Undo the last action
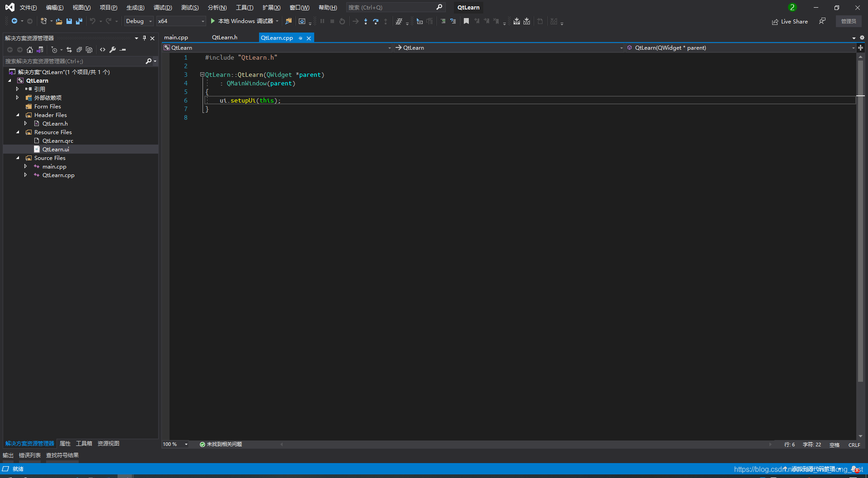 click(93, 21)
